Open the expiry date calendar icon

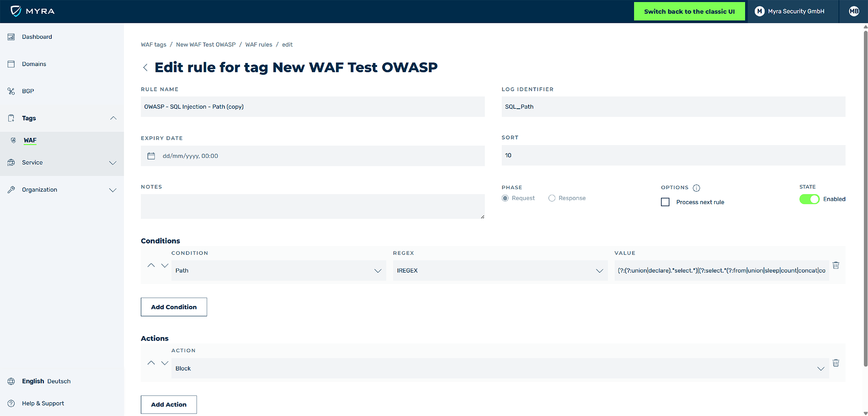coord(151,156)
